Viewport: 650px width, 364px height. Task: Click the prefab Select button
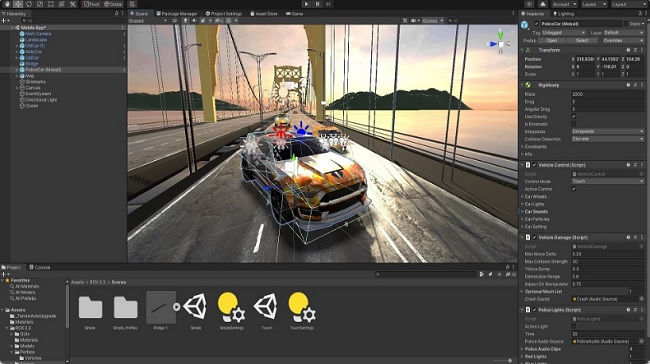(582, 41)
